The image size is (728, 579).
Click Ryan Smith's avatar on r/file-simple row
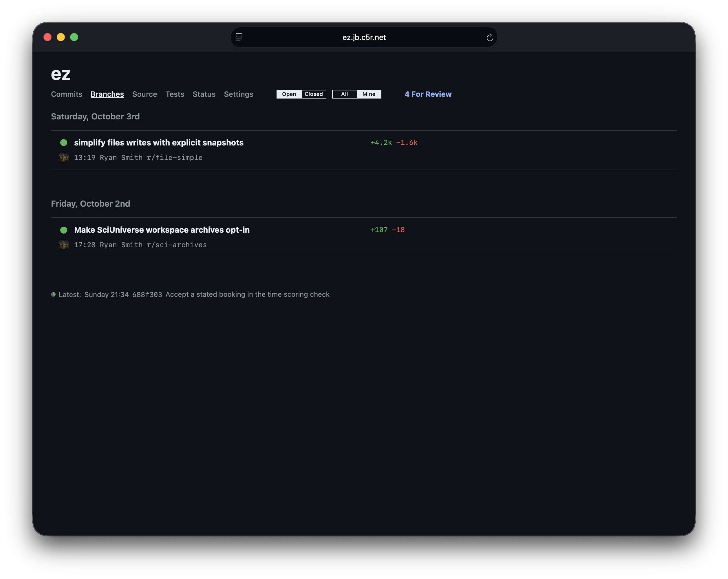tap(64, 158)
